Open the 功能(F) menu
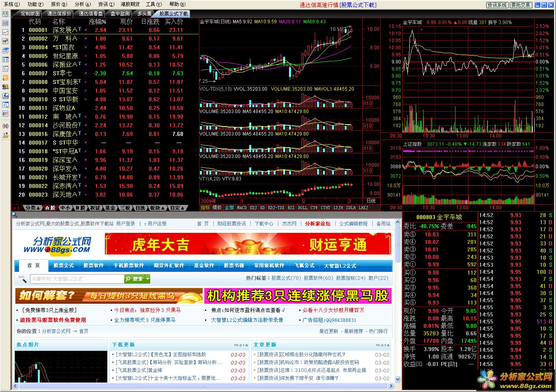Viewport: 556px width, 392px height. click(x=35, y=4)
